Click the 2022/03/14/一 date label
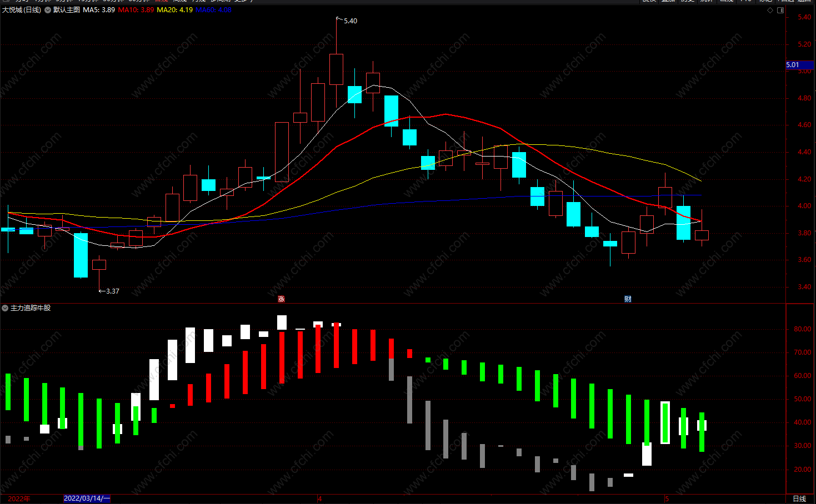 click(x=87, y=498)
